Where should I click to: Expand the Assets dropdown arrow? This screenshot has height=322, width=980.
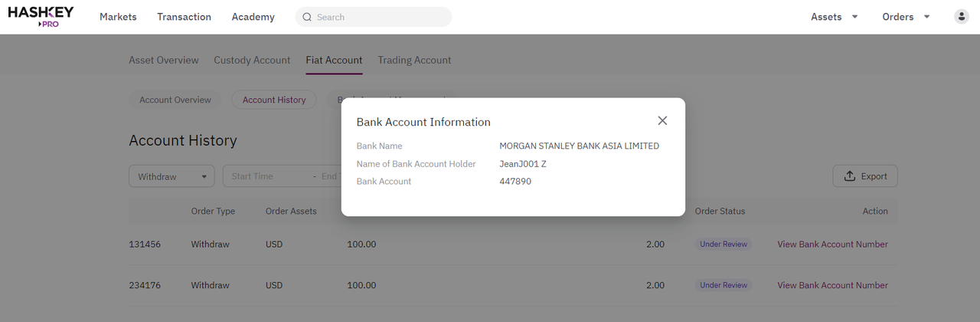pyautogui.click(x=855, y=17)
